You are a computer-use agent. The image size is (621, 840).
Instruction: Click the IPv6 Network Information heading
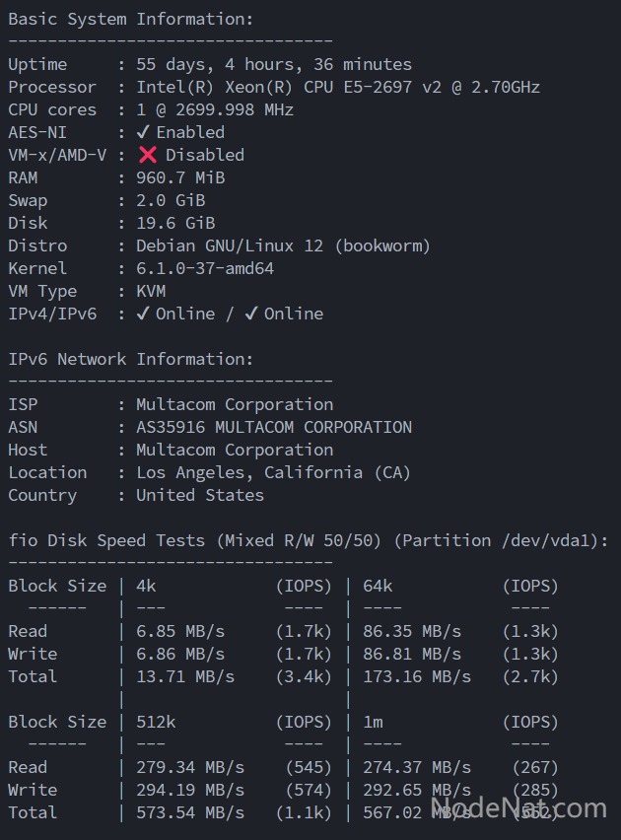click(x=130, y=359)
